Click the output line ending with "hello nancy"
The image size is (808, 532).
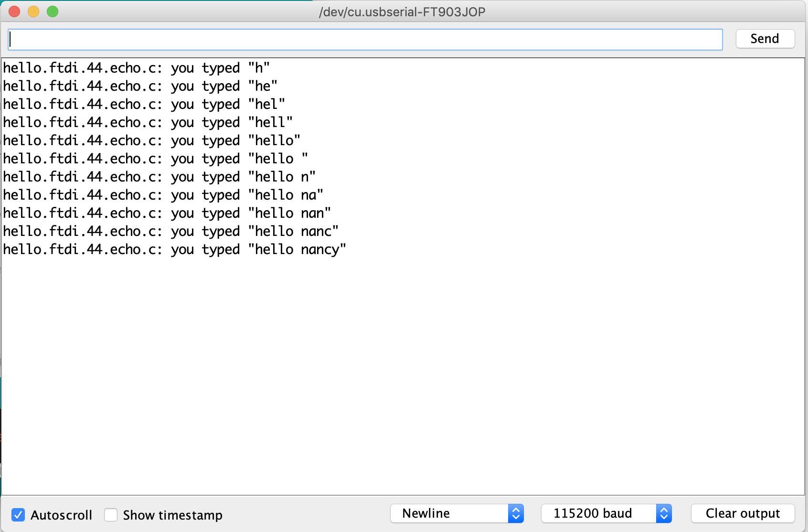pyautogui.click(x=175, y=249)
